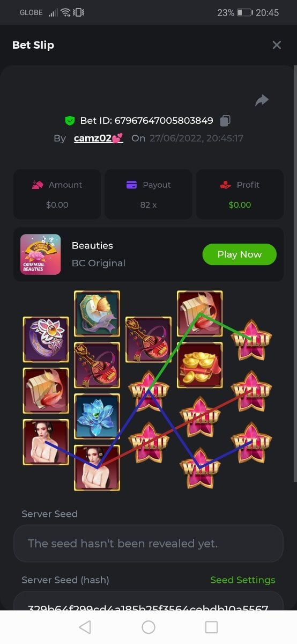297x644 pixels.
Task: Open Seed Settings link
Action: pyautogui.click(x=242, y=580)
